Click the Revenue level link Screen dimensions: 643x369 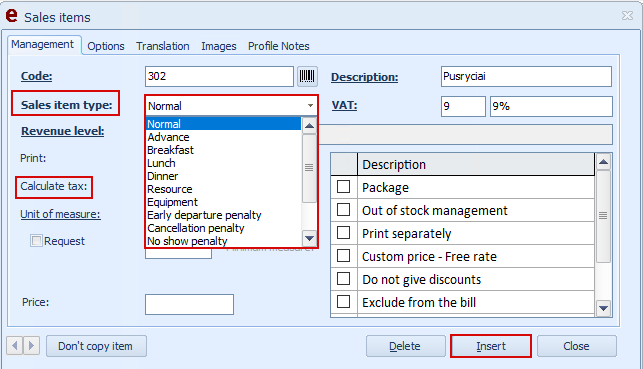tap(62, 131)
